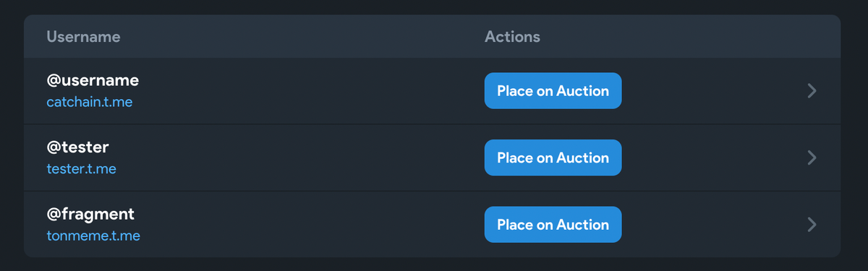Select the catchain table row
Screen dimensions: 868x271
[432, 91]
